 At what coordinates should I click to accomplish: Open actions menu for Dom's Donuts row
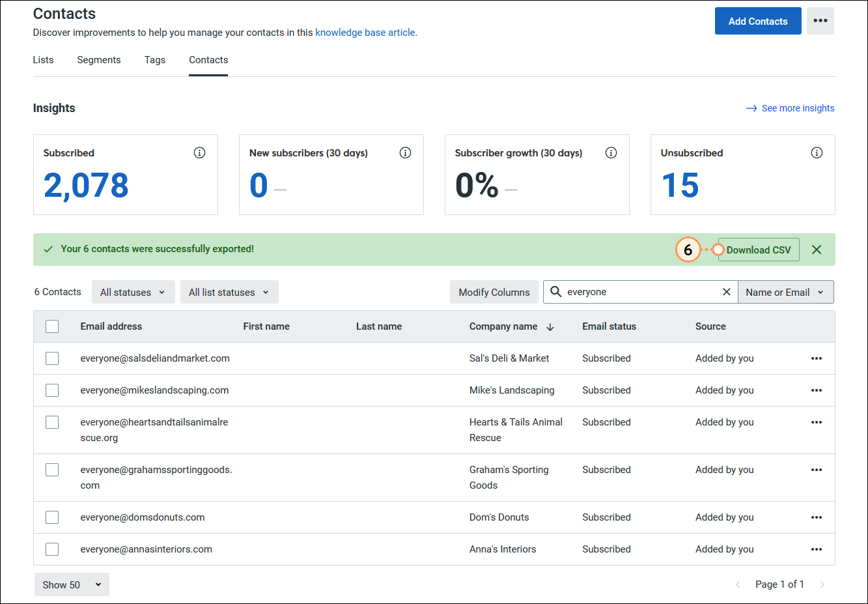click(817, 517)
